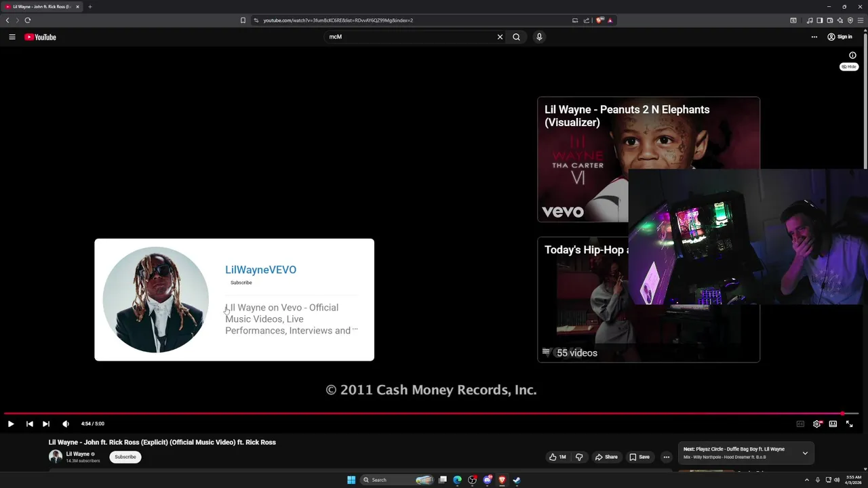Open Steam from taskbar

[517, 480]
